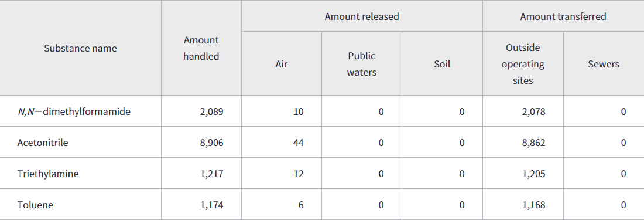Viewport: 644px width, 220px height.
Task: Click the 8,906 amount handled value
Action: click(x=213, y=143)
